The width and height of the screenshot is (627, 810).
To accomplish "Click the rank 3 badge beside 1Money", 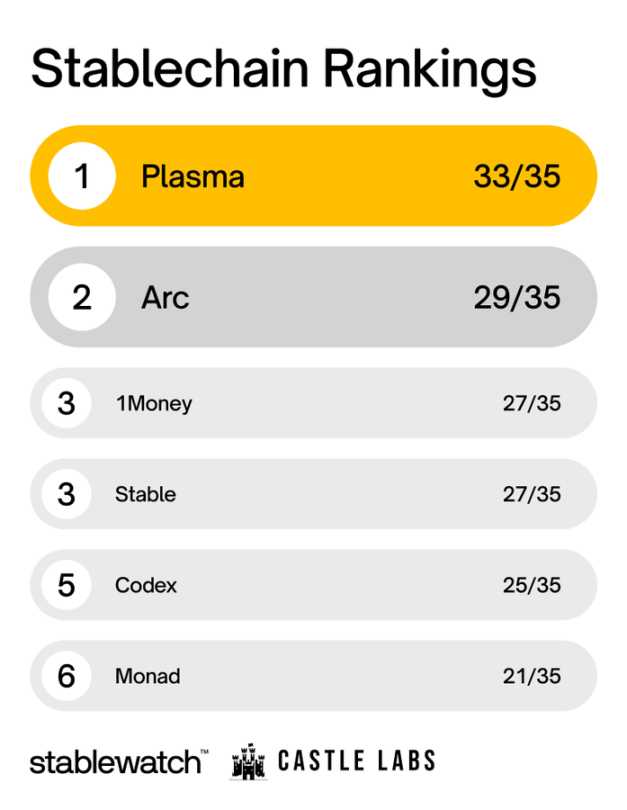I will pyautogui.click(x=66, y=404).
